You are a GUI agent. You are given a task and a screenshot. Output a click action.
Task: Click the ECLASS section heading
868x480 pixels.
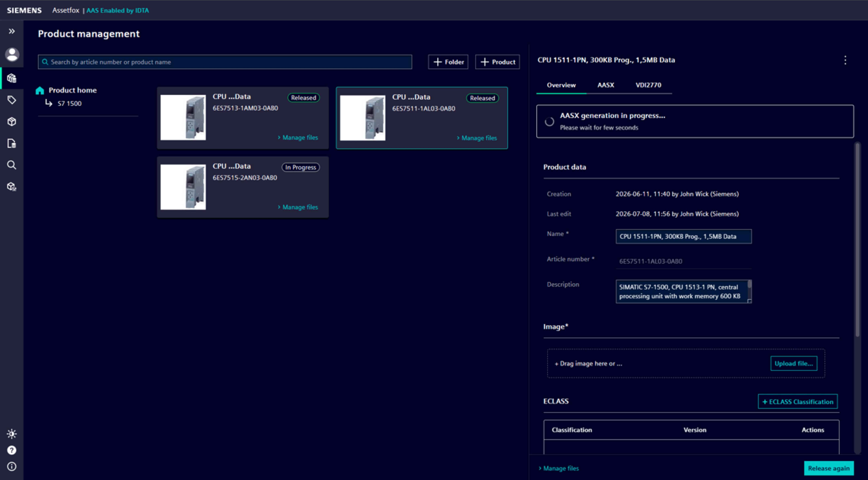(x=556, y=401)
